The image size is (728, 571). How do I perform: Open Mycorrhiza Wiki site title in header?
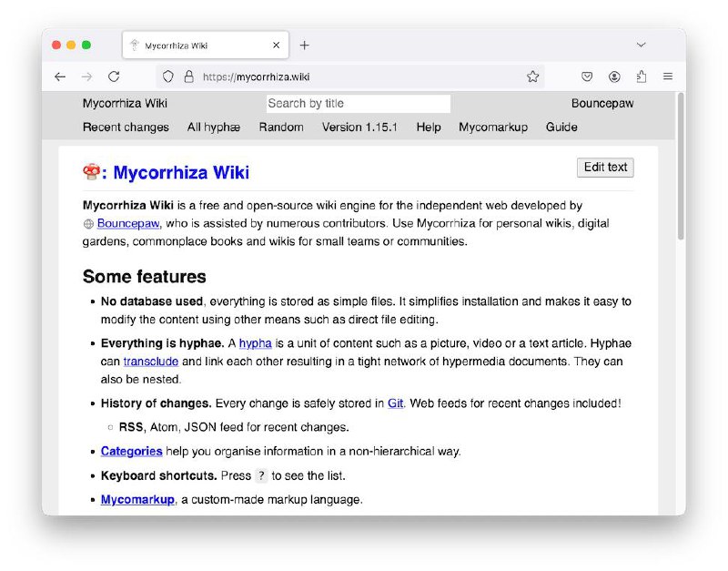(x=125, y=103)
